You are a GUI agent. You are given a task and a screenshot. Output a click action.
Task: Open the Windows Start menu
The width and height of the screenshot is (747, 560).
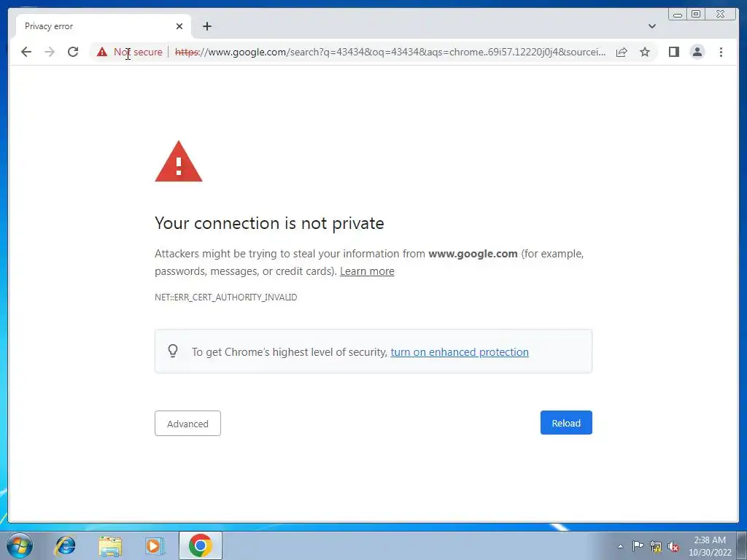(20, 545)
